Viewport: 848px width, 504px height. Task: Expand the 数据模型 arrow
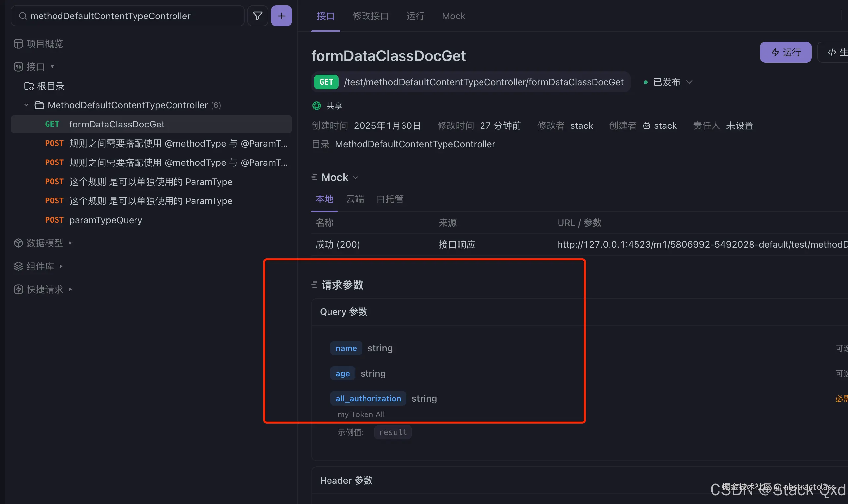(x=71, y=243)
